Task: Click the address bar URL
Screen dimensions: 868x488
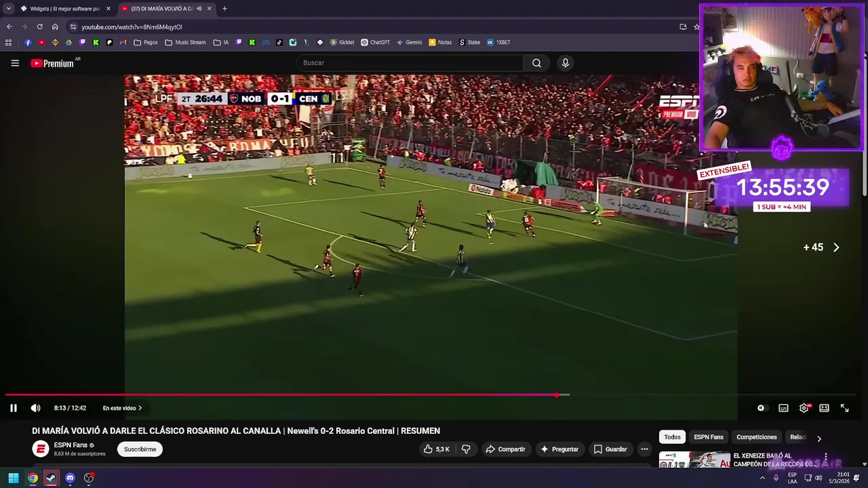Action: [132, 27]
